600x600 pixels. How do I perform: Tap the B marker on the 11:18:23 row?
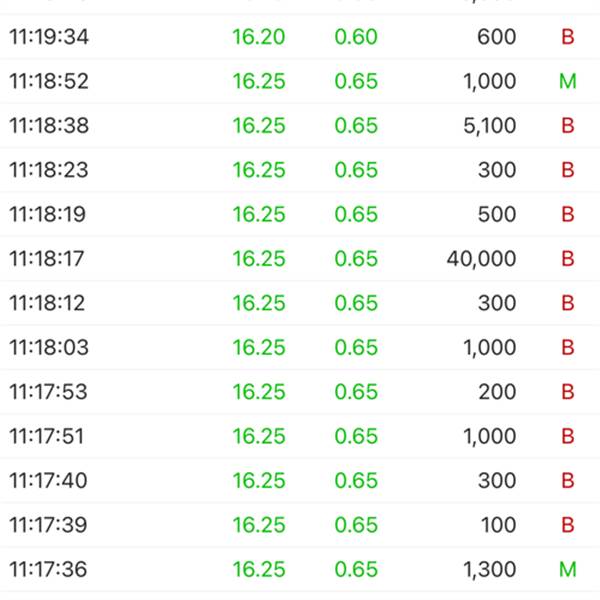(568, 170)
